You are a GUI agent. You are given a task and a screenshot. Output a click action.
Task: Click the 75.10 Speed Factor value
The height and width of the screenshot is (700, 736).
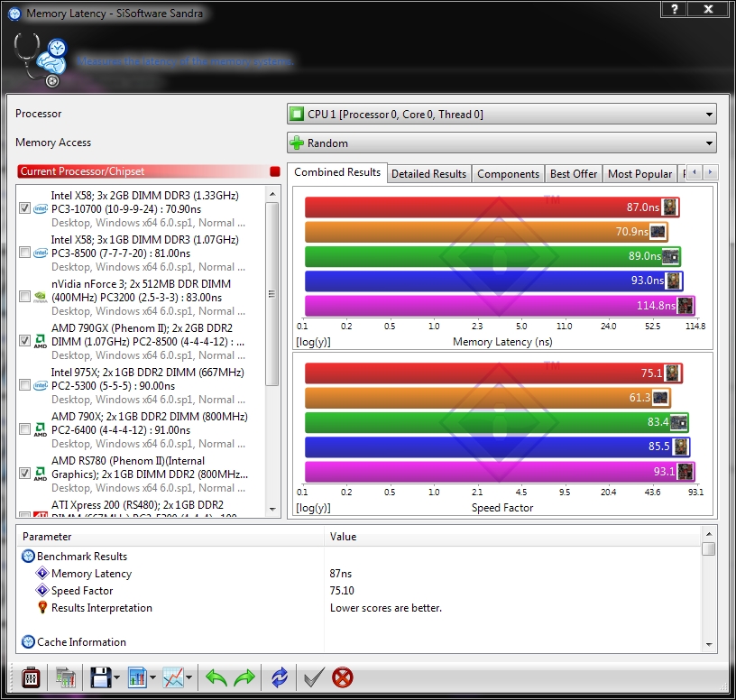coord(342,590)
